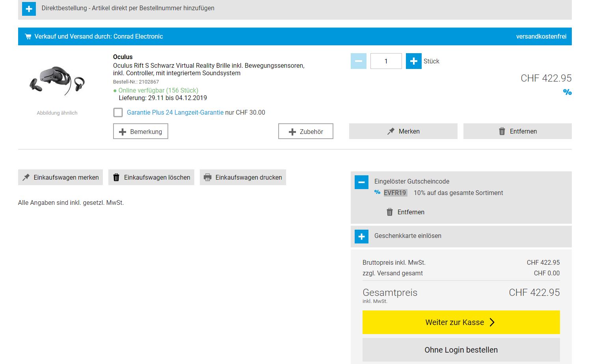Increase quantity with the plus button

(413, 61)
